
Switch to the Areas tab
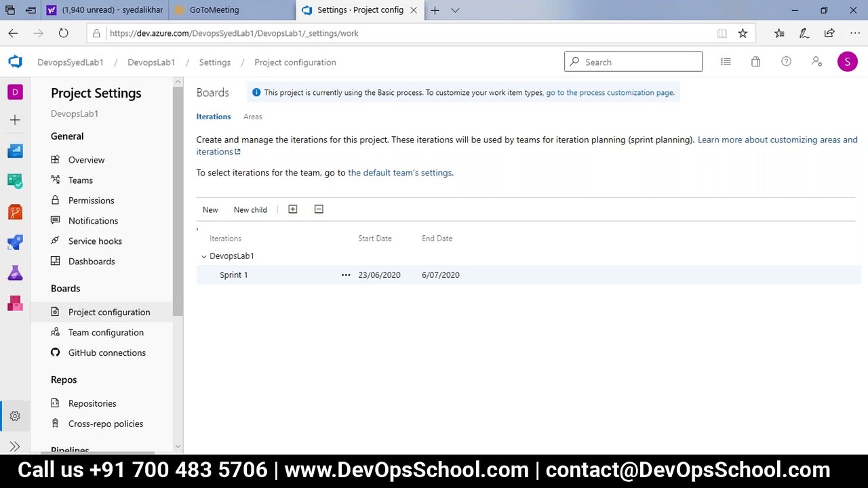point(253,117)
